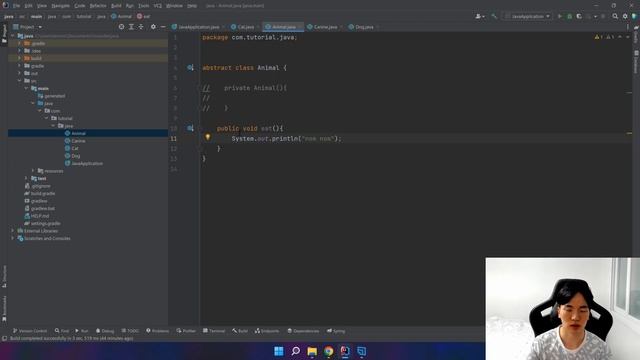Click editor line 11 println statement

(286, 139)
